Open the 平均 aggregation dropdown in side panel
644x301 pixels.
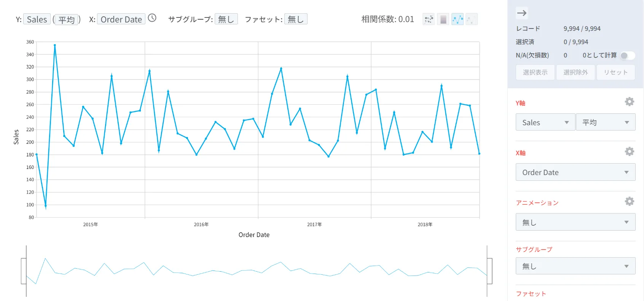click(x=606, y=122)
